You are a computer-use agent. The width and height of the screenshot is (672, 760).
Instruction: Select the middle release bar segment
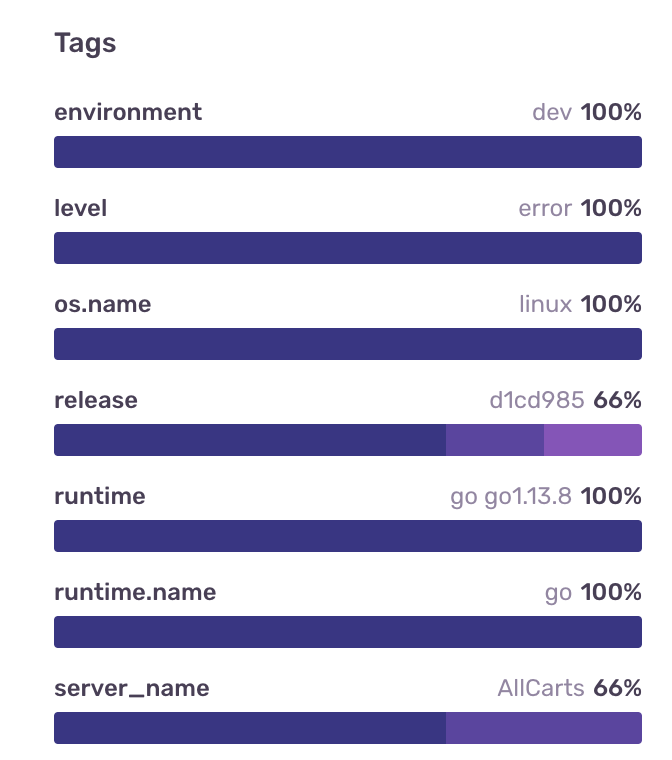[x=494, y=440]
